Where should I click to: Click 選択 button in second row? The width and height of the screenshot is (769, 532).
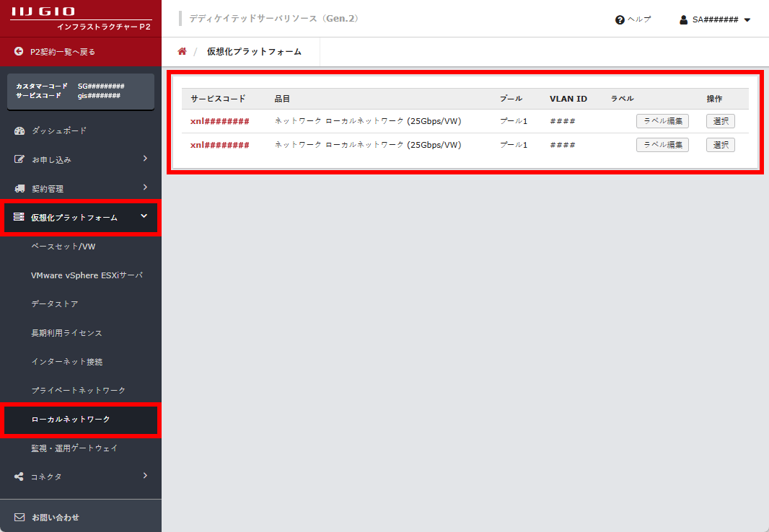click(x=720, y=145)
